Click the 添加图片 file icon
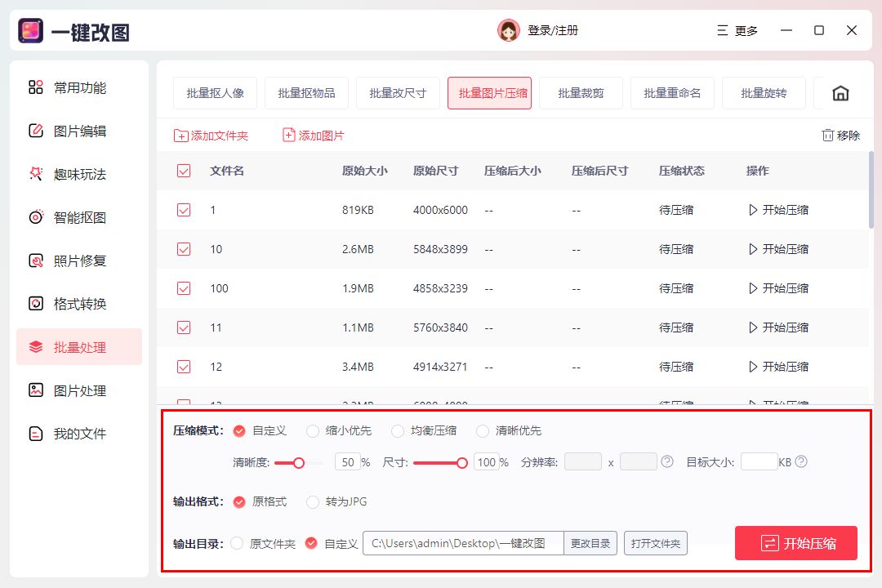Screen dimensions: 882x588 (x=288, y=135)
